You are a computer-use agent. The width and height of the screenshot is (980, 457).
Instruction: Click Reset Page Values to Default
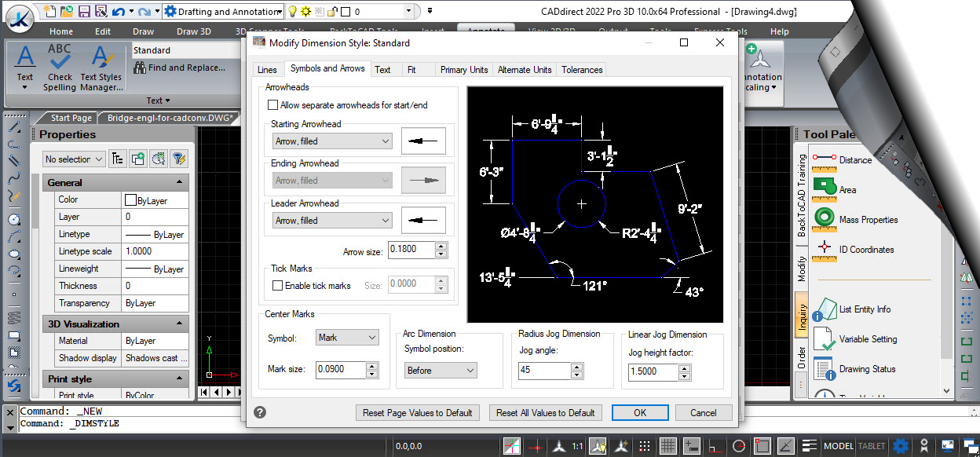[x=418, y=412]
